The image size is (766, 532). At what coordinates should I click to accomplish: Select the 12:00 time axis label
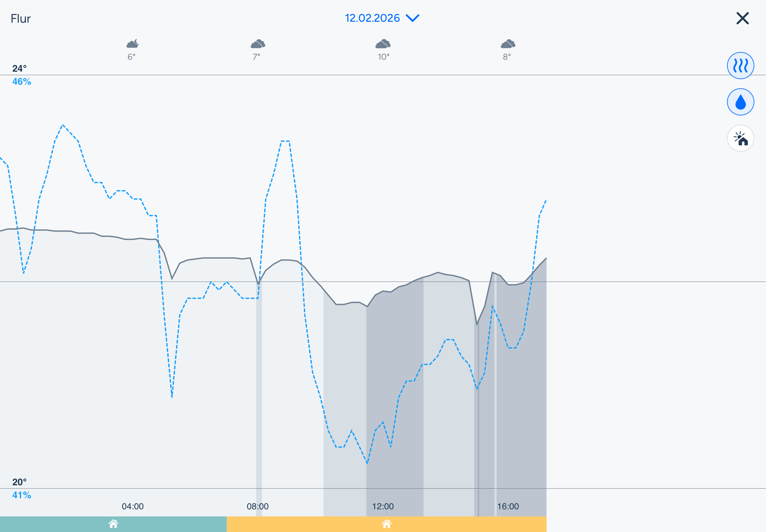pyautogui.click(x=383, y=506)
